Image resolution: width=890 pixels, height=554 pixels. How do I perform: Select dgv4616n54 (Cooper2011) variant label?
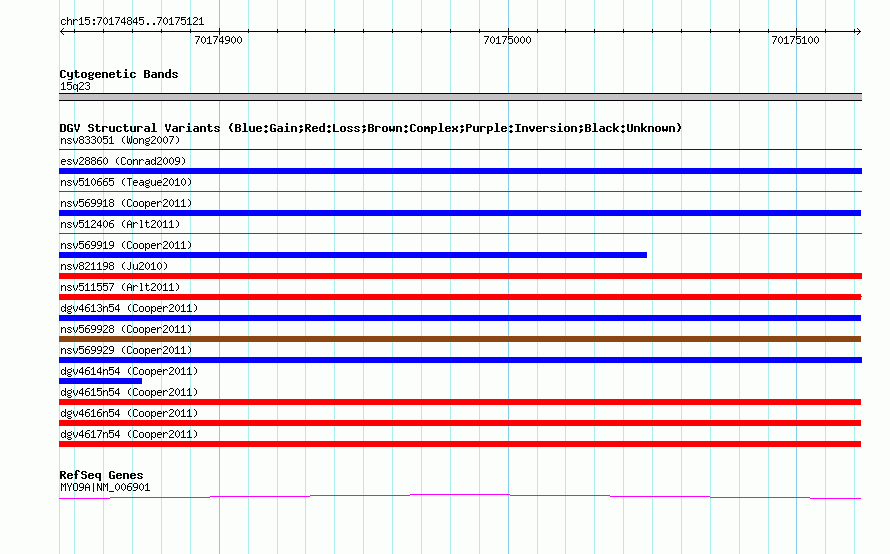click(129, 413)
